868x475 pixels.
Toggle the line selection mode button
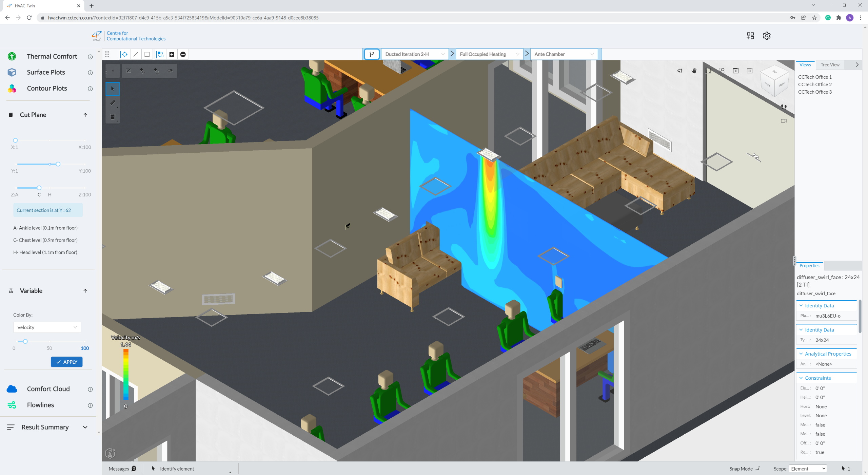click(x=136, y=54)
